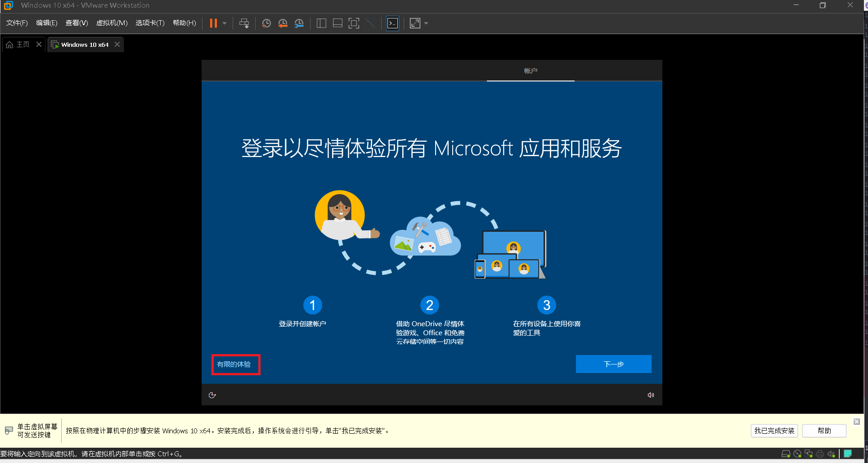868x463 pixels.
Task: Open the power options dropdown arrow beside pause
Action: (225, 23)
